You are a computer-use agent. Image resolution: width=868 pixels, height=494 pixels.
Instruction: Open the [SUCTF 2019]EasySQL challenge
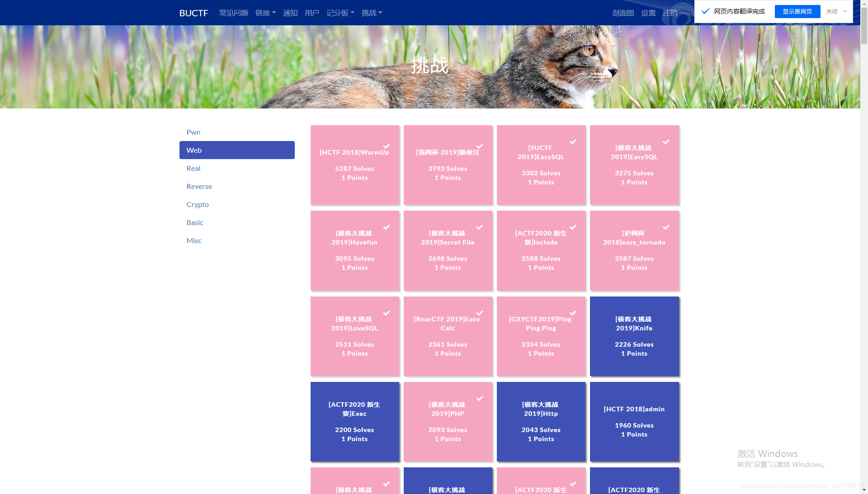[x=541, y=165]
